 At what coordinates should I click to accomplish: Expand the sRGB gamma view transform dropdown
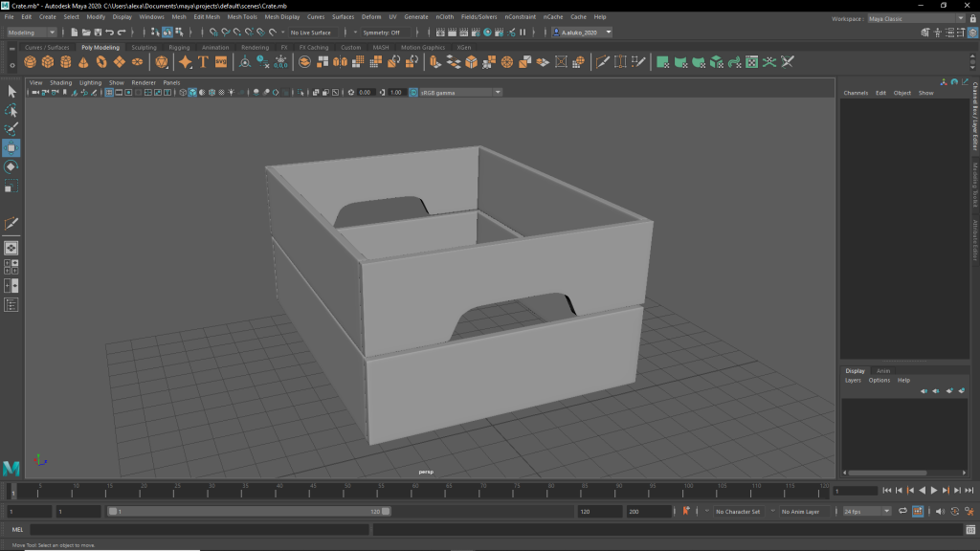(x=459, y=93)
